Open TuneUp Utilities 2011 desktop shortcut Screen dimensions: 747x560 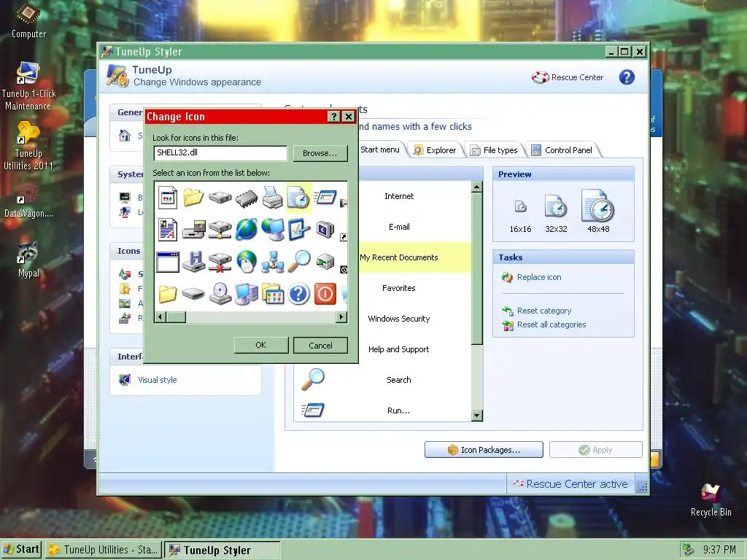(x=28, y=146)
